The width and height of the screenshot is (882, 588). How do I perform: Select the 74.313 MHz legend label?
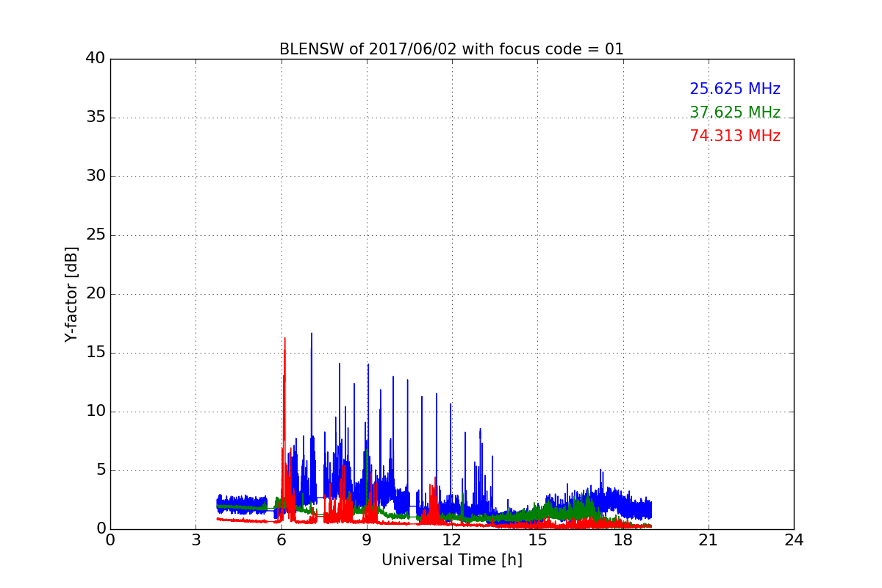(x=735, y=136)
